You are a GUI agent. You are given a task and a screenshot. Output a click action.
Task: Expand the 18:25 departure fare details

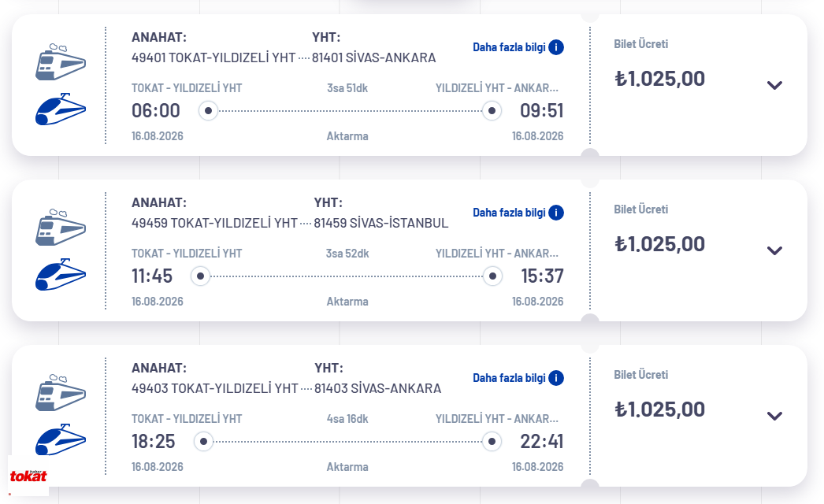774,417
